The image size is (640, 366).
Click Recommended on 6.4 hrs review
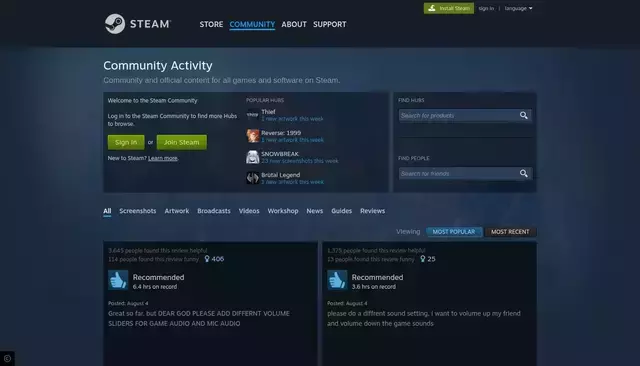pos(158,277)
